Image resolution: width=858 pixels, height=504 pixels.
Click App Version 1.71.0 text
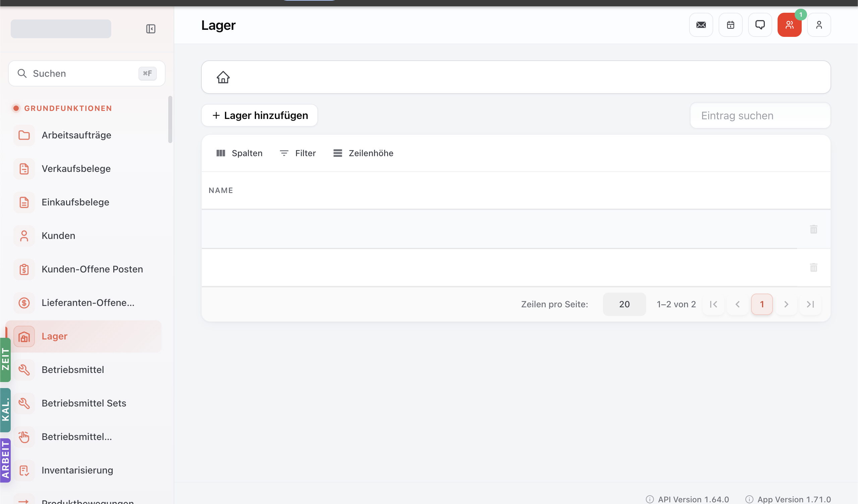[x=794, y=499]
